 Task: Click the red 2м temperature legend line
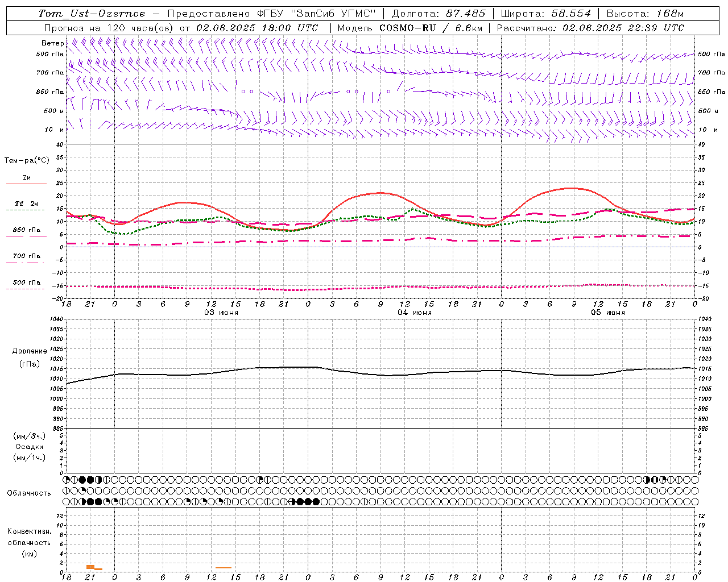point(26,184)
